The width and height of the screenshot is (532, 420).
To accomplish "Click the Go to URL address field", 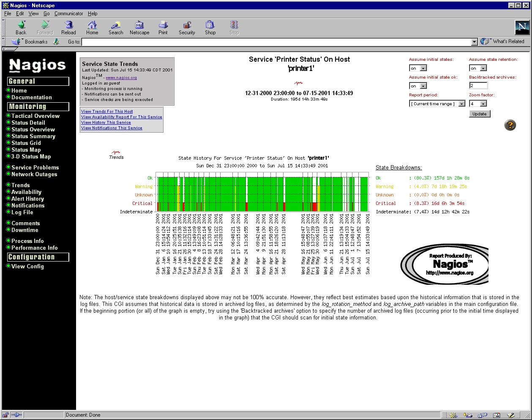I will click(276, 42).
